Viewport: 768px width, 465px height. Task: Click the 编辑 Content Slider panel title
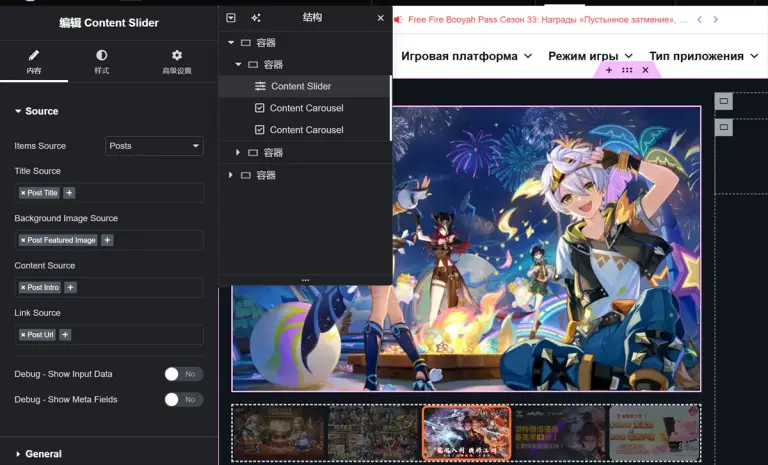click(109, 23)
